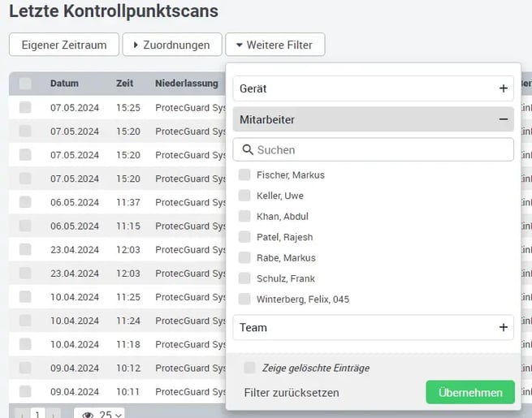Image resolution: width=532 pixels, height=418 pixels.
Task: Check the Rabe, Markus employee box
Action: pos(244,257)
